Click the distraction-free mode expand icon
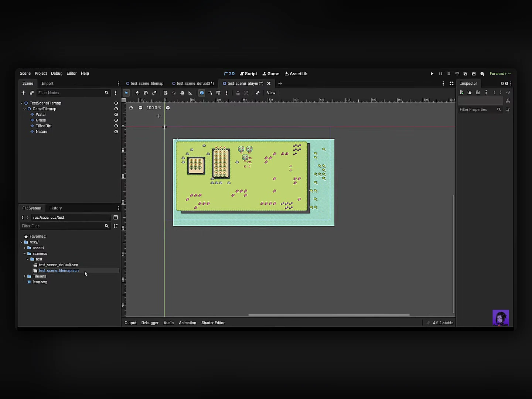532x399 pixels. [451, 83]
